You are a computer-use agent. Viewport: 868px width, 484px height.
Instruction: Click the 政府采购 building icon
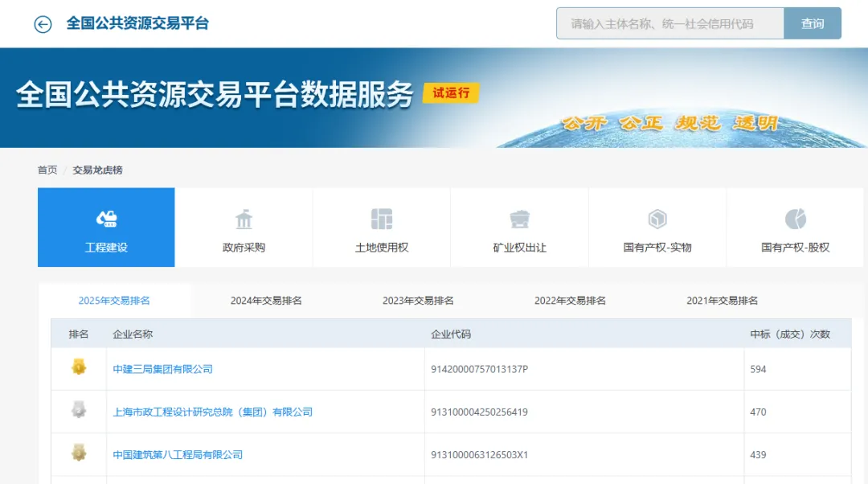click(x=244, y=219)
